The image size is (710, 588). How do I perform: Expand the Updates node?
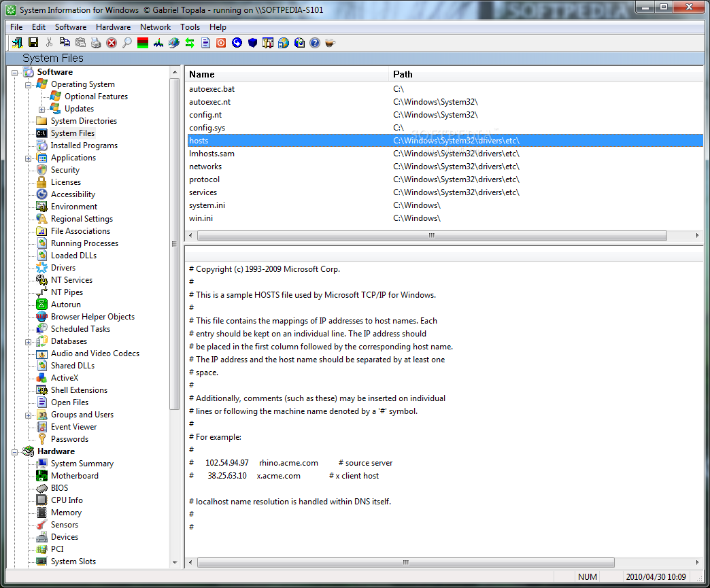coord(41,109)
